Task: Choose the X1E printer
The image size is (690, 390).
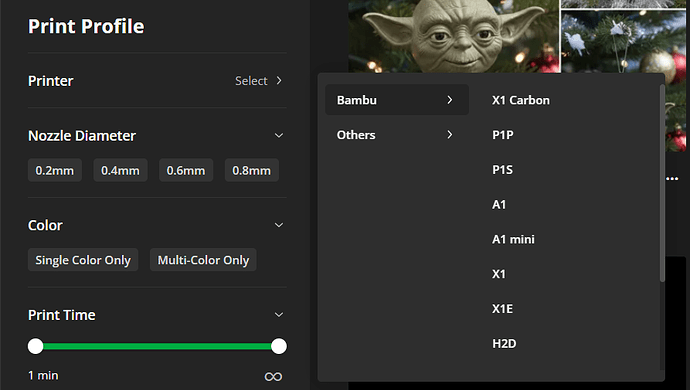Action: click(x=502, y=309)
